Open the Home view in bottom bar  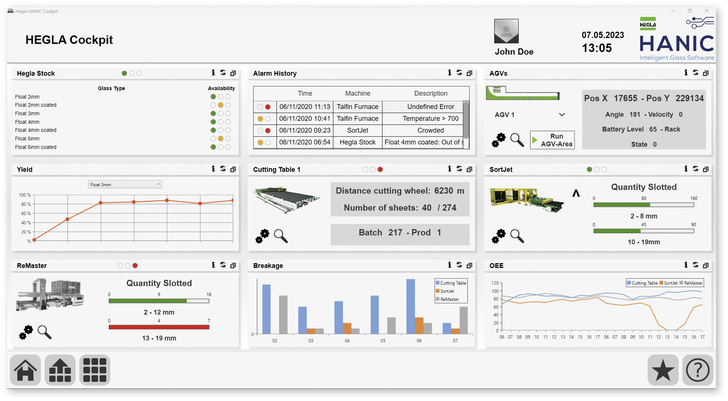27,370
